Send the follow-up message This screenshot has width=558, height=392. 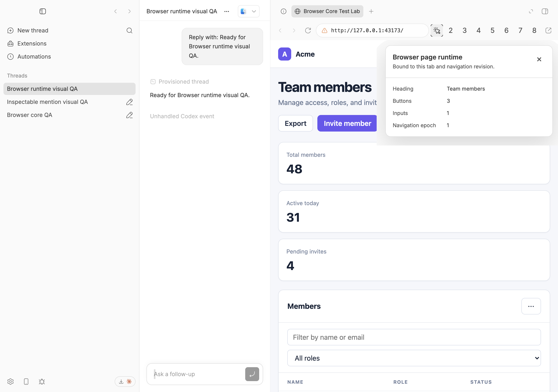coord(252,374)
